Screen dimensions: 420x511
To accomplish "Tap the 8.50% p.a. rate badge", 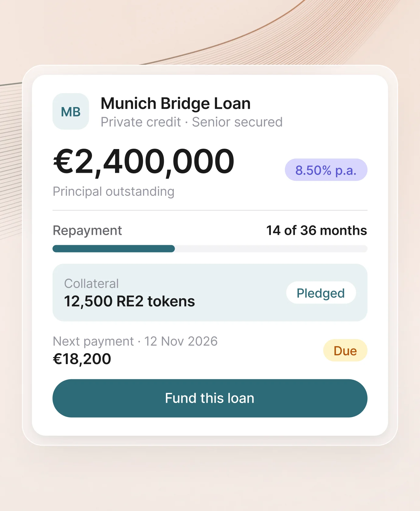I will [x=326, y=170].
